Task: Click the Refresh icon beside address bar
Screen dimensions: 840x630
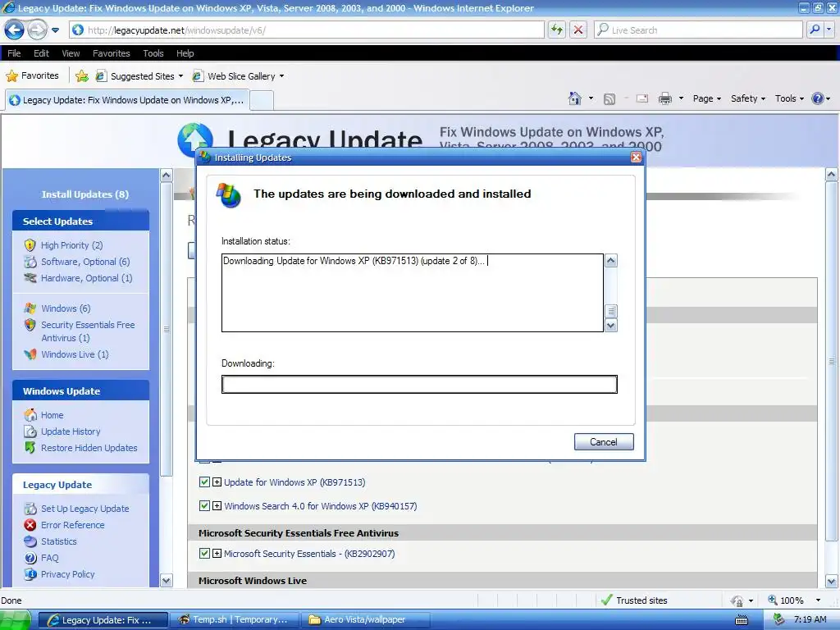Action: 557,30
